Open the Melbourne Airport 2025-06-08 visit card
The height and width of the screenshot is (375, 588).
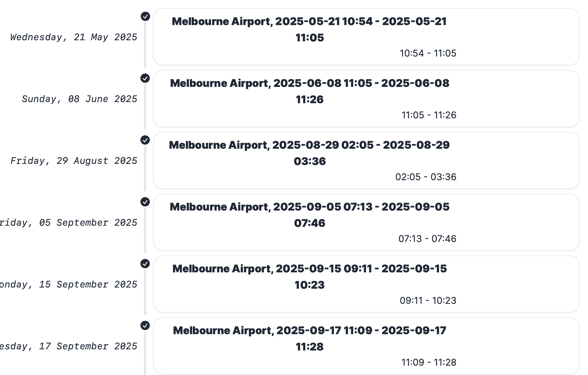(x=366, y=99)
